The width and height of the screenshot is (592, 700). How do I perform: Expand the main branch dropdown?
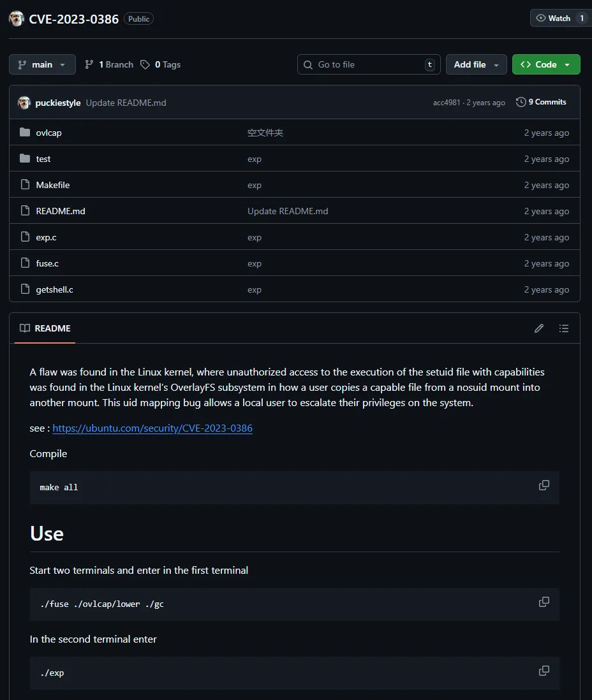click(x=42, y=64)
